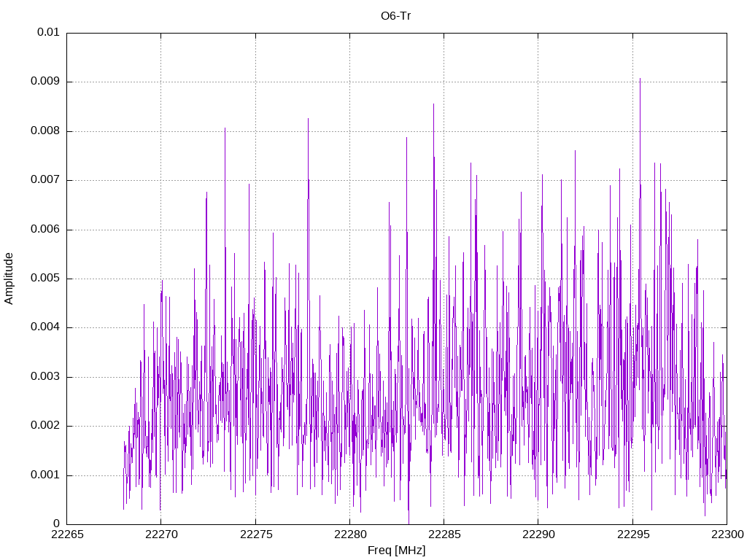Click the x-axis tick label 22300
Viewport: 747px width, 560px height.
coord(727,534)
